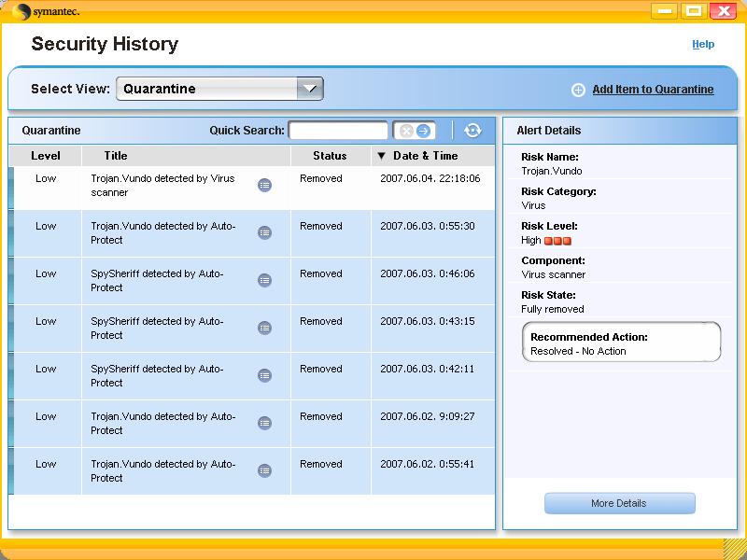Screen dimensions: 747x560
Task: Sort by Level column header
Action: (x=46, y=156)
